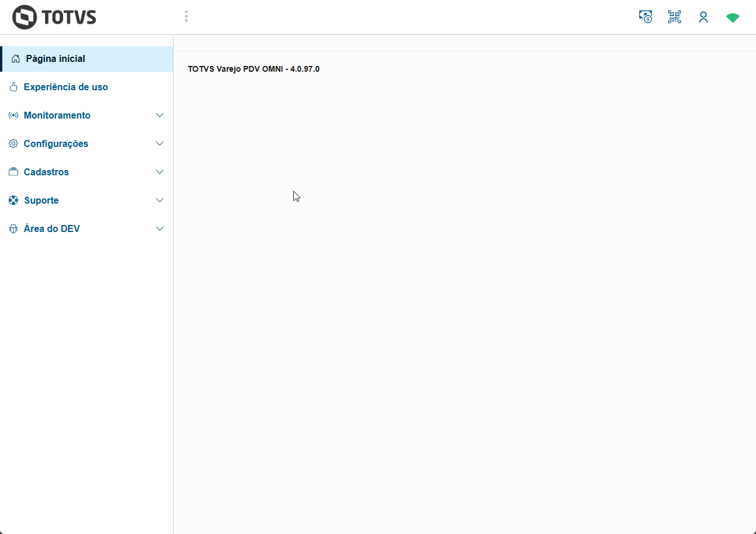756x534 pixels.
Task: Open Experiência de uso menu item
Action: tap(87, 87)
